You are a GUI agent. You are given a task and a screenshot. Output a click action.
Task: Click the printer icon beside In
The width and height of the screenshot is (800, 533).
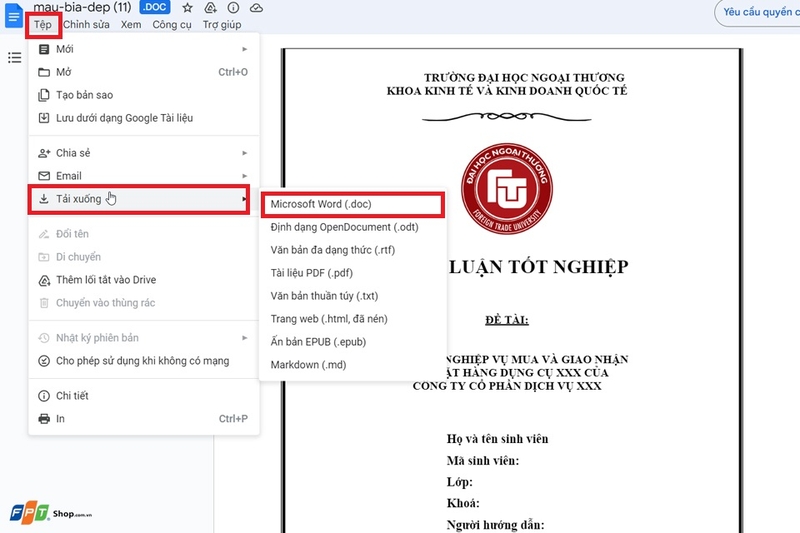pyautogui.click(x=44, y=419)
